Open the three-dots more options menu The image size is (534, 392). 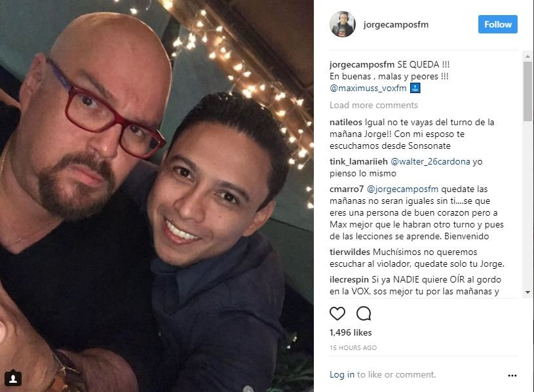(512, 376)
